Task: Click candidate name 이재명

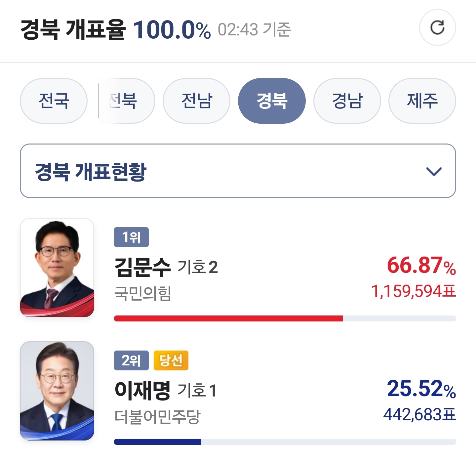Action: click(x=142, y=390)
